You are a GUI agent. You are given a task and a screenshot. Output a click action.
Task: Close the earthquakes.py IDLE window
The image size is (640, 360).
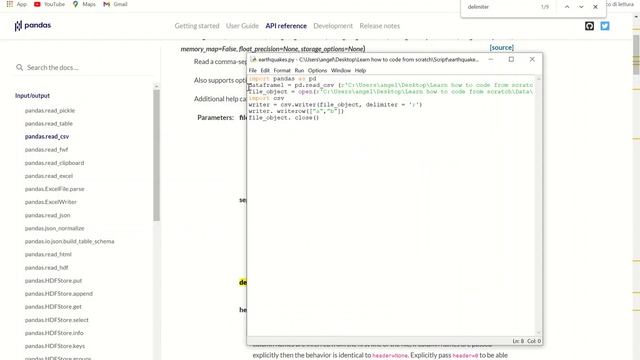pyautogui.click(x=532, y=60)
